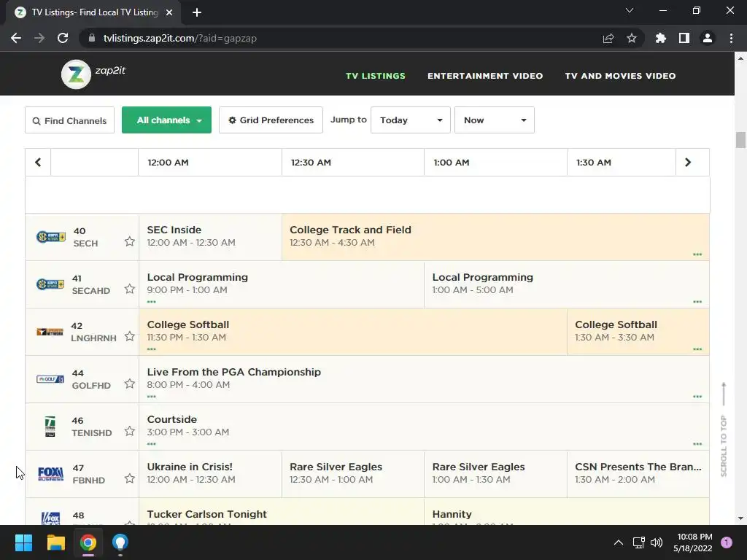Favorite channel 40 SECH with star

tap(130, 241)
